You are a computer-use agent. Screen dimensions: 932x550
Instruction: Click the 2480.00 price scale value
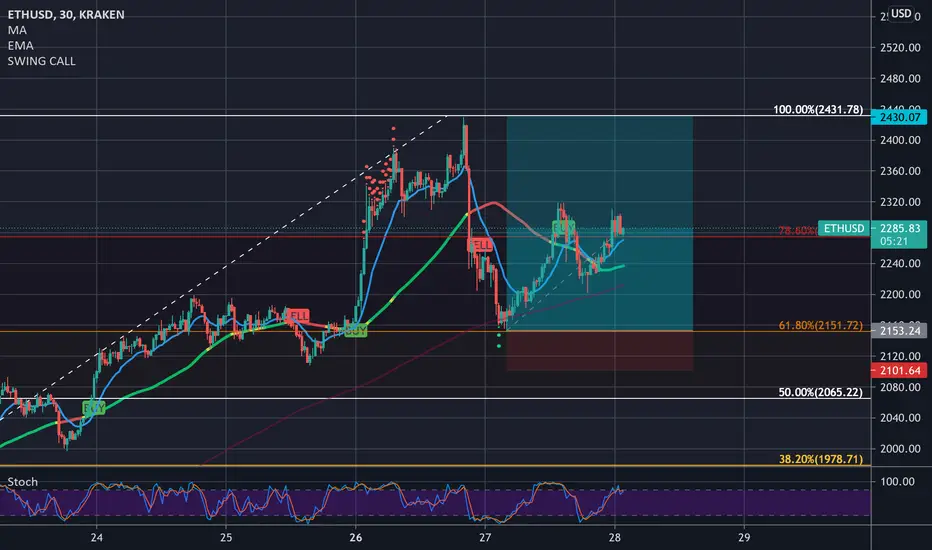click(x=900, y=78)
